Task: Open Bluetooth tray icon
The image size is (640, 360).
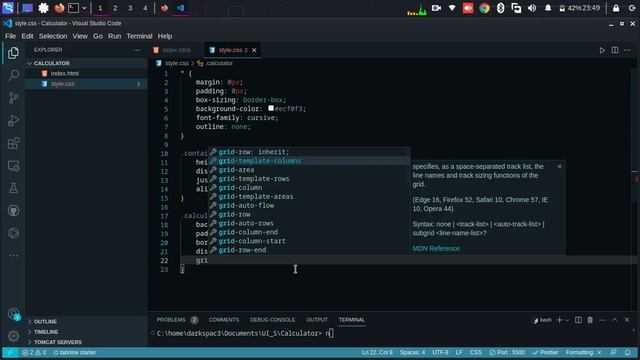Action: (x=501, y=8)
